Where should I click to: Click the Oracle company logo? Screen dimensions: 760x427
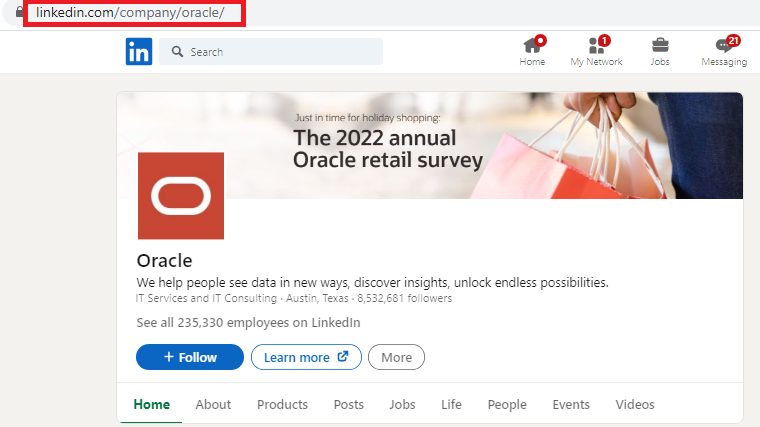pyautogui.click(x=181, y=195)
